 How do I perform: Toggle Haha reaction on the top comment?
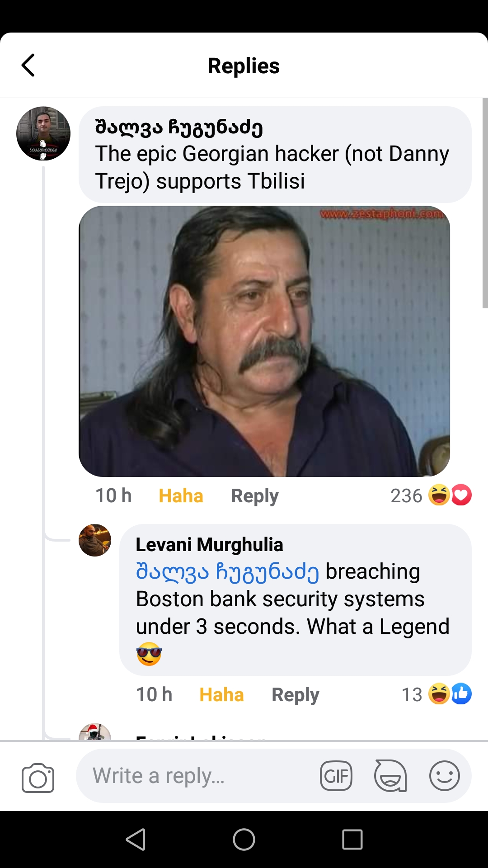181,496
